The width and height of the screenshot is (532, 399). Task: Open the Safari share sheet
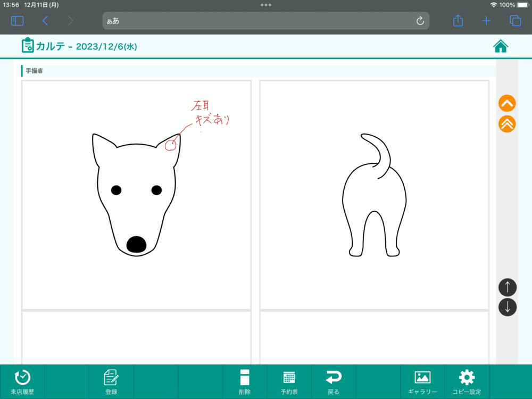click(458, 21)
